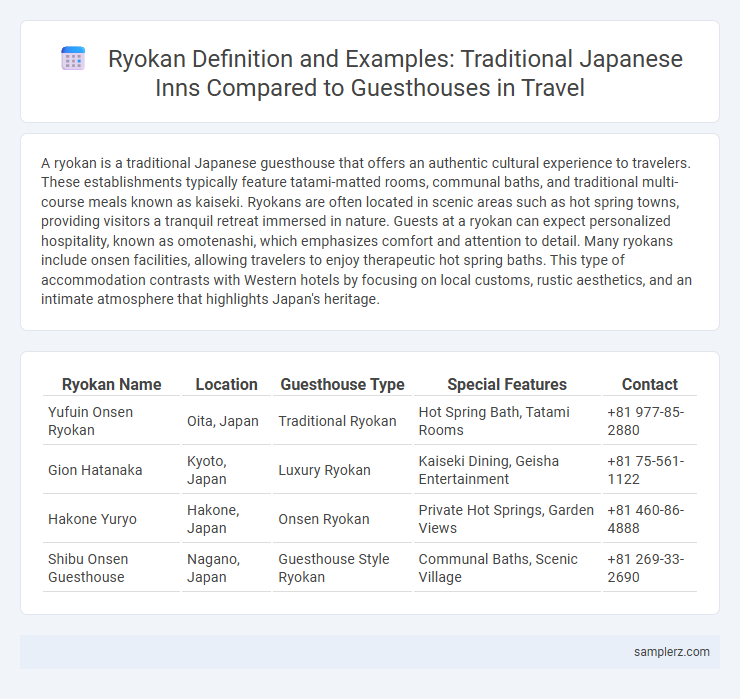Click the phone number +81 75-561-1122

point(646,470)
